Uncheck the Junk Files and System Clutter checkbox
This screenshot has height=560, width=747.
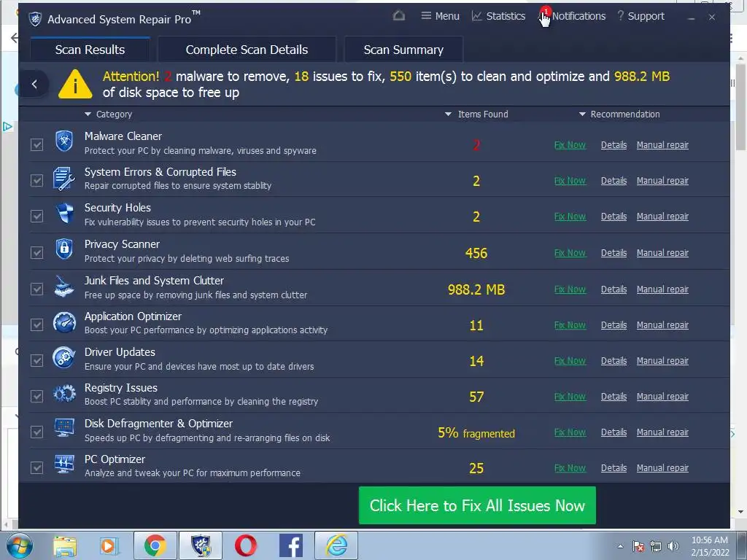pos(36,289)
